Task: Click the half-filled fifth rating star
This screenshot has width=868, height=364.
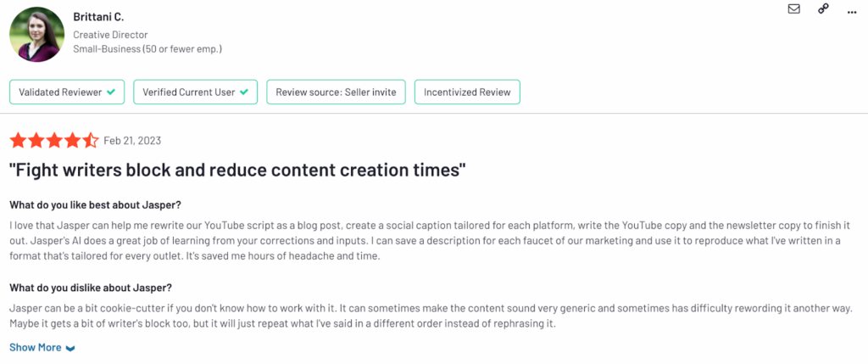Action: point(90,141)
